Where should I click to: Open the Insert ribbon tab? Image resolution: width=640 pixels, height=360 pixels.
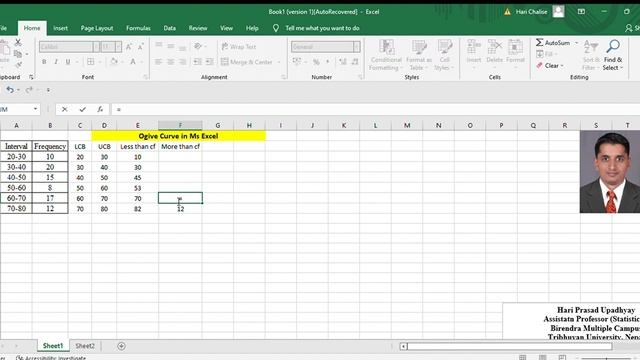pos(60,28)
